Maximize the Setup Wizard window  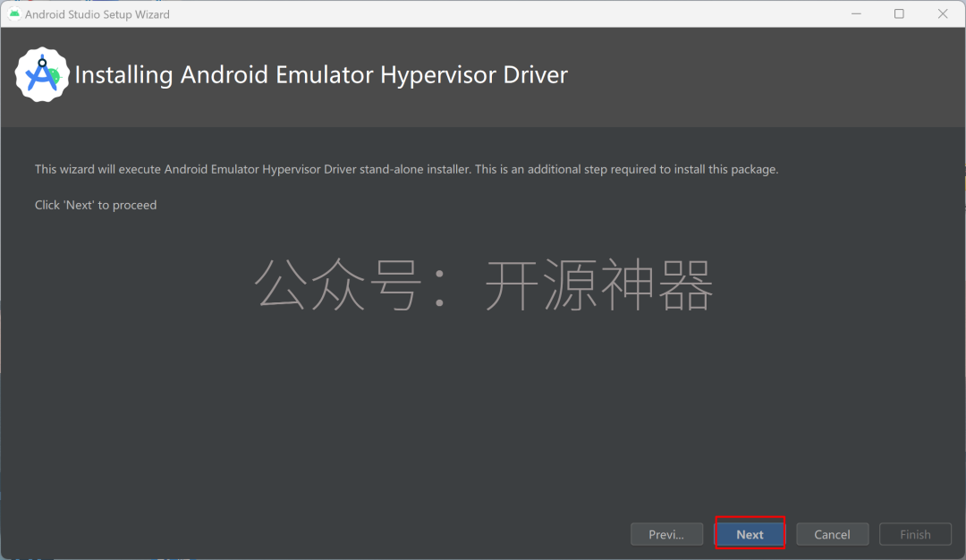[899, 13]
